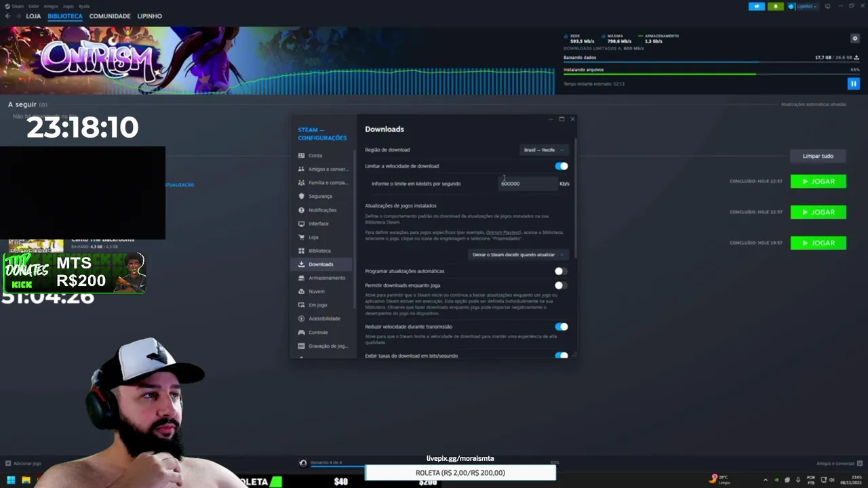868x488 pixels.
Task: Open the Nuvem cloud settings
Action: tap(321, 291)
